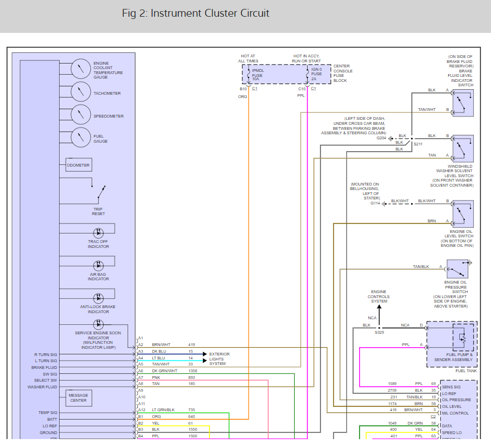The image size is (491, 448).
Task: Select the Fuel Gauge dial symbol
Action: 80,137
